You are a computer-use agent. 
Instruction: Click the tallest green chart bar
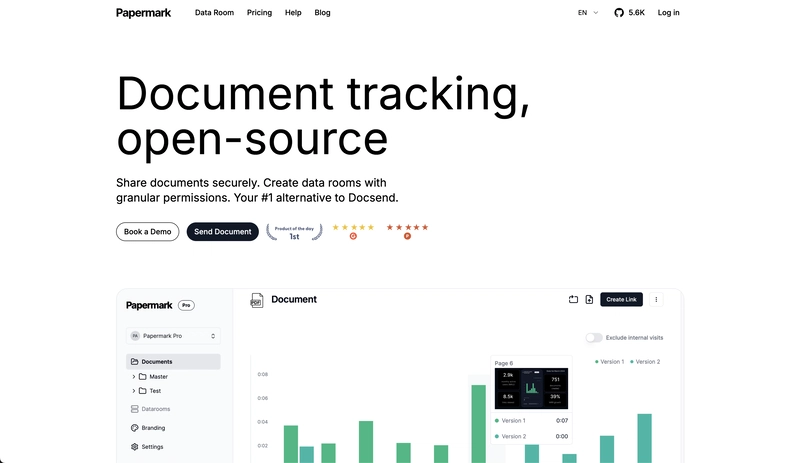pos(479,424)
